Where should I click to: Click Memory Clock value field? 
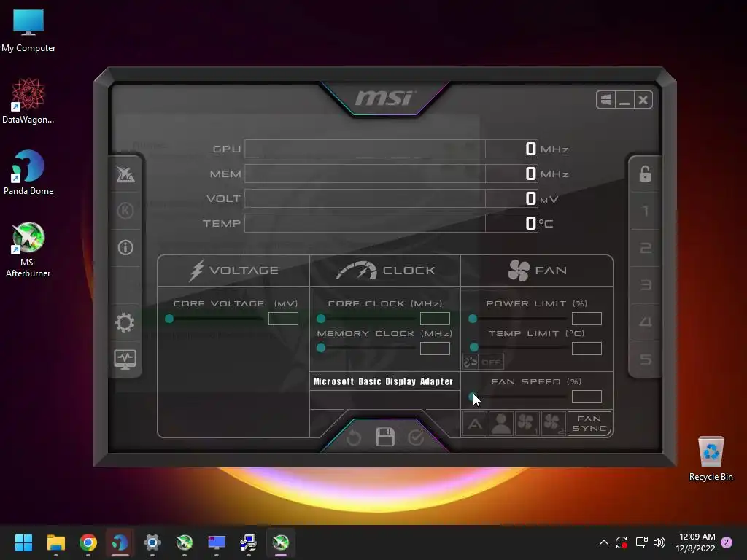click(435, 349)
